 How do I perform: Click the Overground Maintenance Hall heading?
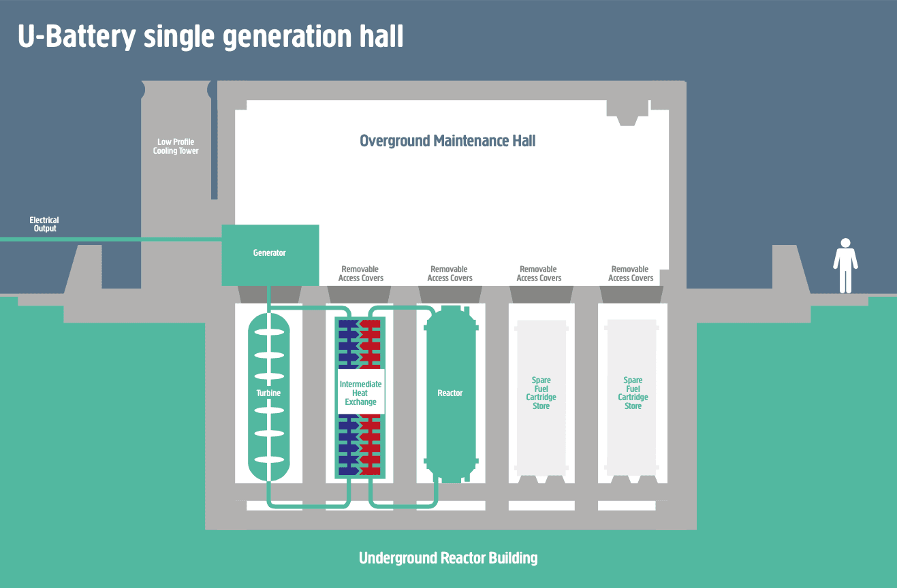(x=447, y=141)
